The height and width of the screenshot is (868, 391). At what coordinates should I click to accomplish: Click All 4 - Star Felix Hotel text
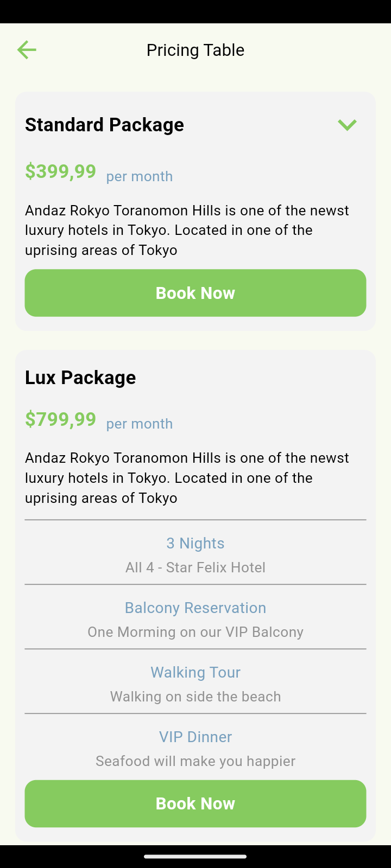195,567
